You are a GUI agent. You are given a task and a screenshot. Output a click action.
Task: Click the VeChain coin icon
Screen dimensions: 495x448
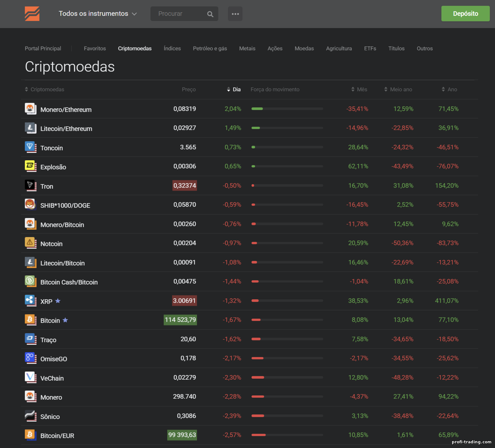[31, 377]
